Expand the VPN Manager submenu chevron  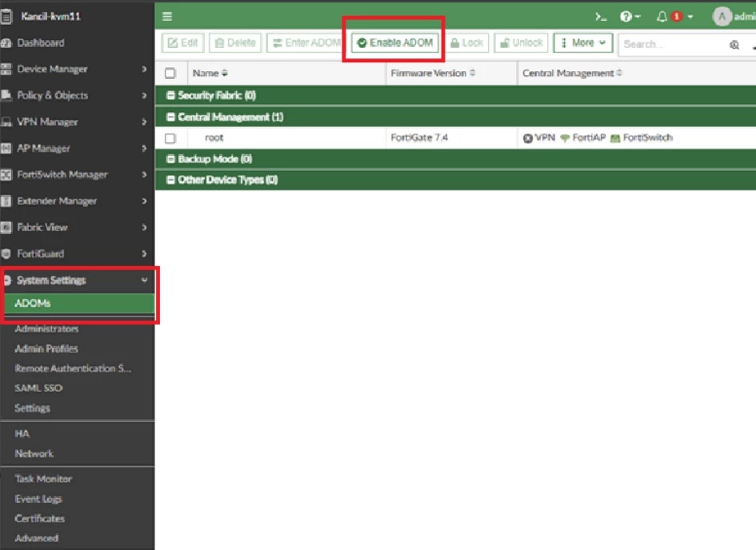[144, 122]
